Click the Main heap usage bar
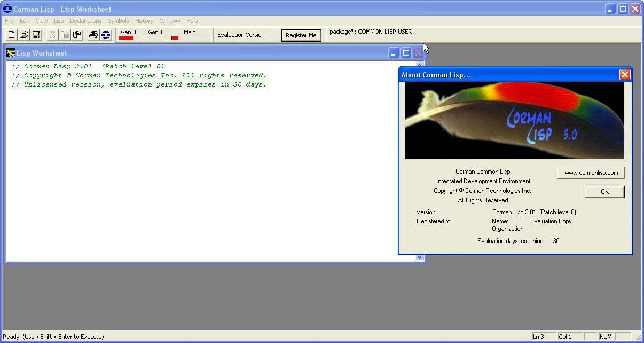The width and height of the screenshot is (644, 343). 191,38
